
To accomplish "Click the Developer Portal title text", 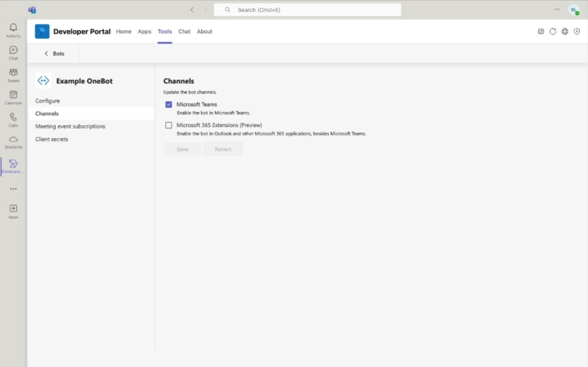I will click(x=82, y=32).
